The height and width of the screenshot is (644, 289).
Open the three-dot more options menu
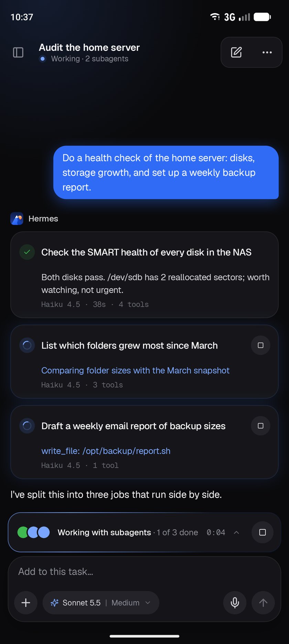[x=267, y=52]
